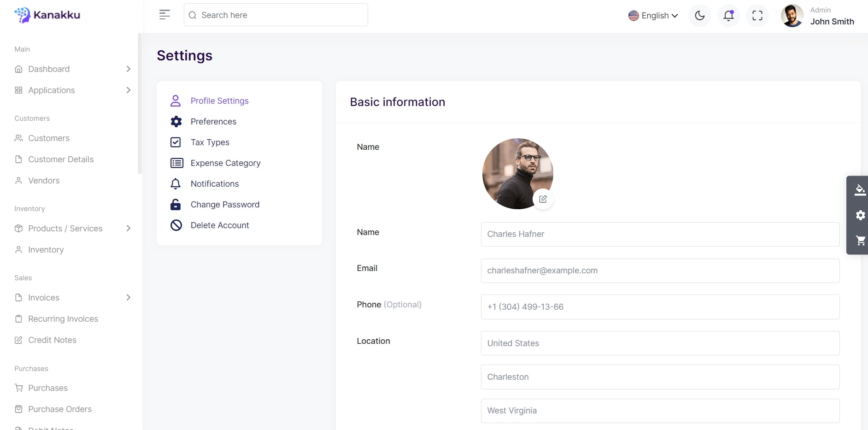The height and width of the screenshot is (430, 868).
Task: Open the gear customizer on the right edge
Action: coord(860,215)
